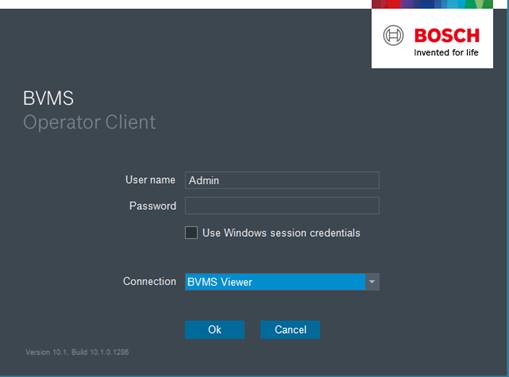Click the Bosch circular armature logo icon
This screenshot has width=509, height=377.
[x=393, y=35]
